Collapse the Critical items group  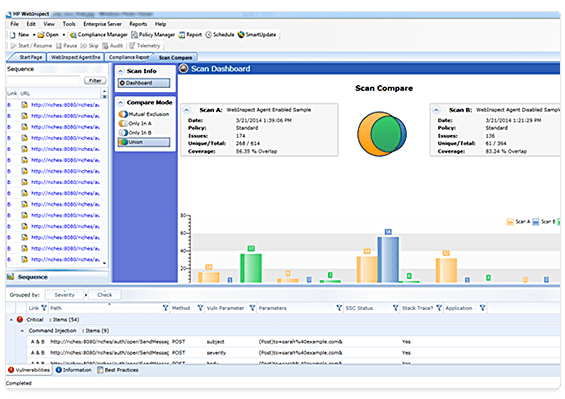click(x=11, y=320)
